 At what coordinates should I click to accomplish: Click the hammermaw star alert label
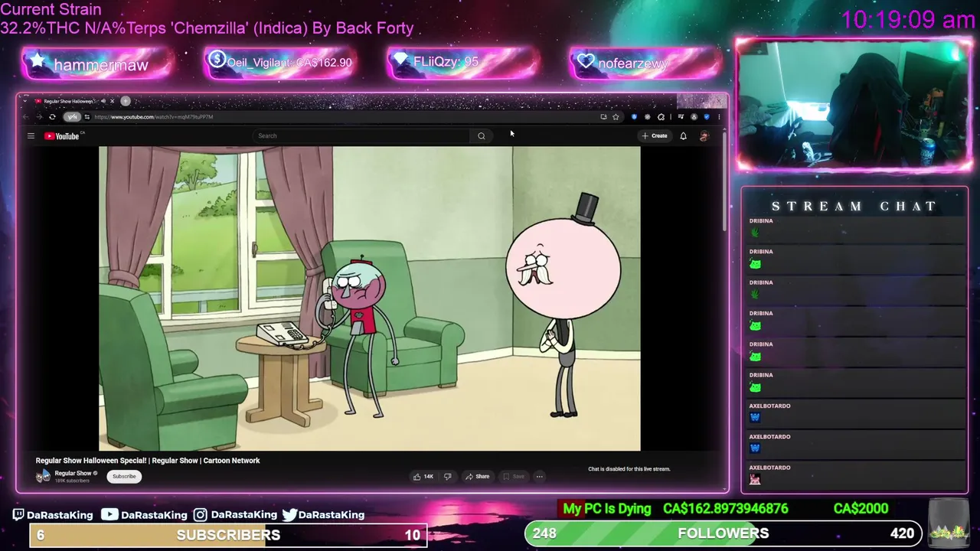tap(100, 65)
